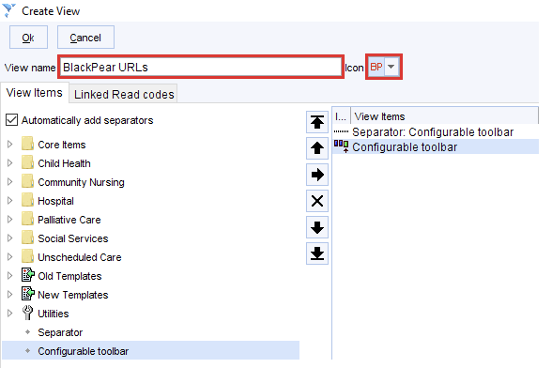Click the Utilities wrench icon

27,313
